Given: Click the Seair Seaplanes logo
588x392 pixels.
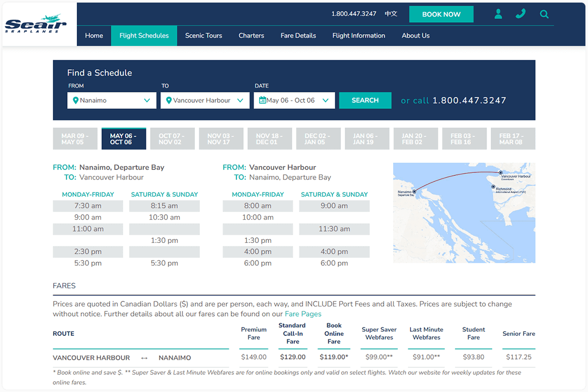Looking at the screenshot, I should coord(36,24).
